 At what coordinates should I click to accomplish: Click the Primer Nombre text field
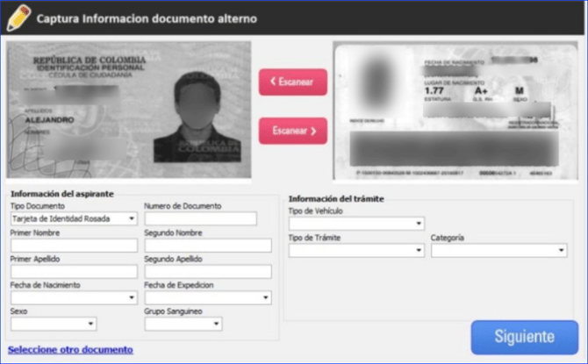74,245
